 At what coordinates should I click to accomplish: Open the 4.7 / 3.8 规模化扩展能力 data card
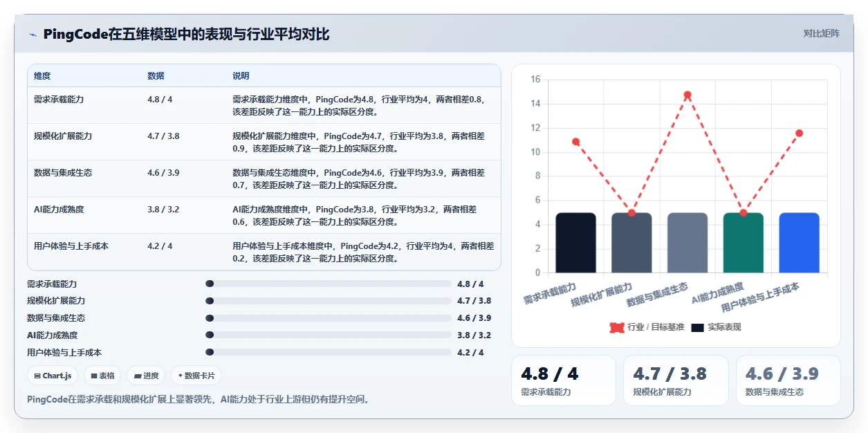pos(676,380)
